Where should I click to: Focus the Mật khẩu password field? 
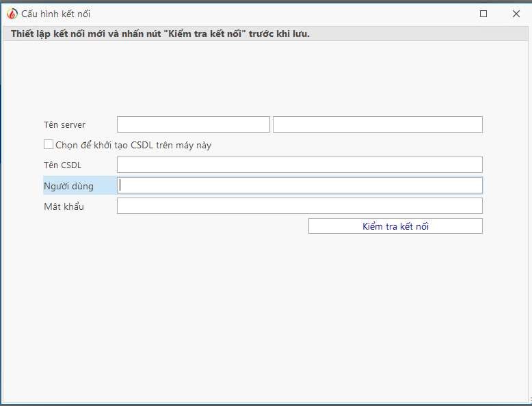click(x=300, y=206)
